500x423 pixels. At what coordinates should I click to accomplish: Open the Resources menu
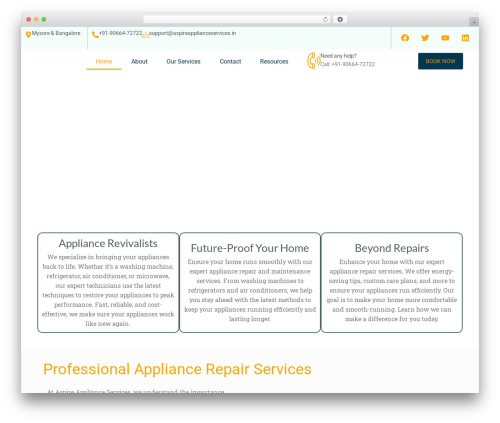[x=274, y=61]
